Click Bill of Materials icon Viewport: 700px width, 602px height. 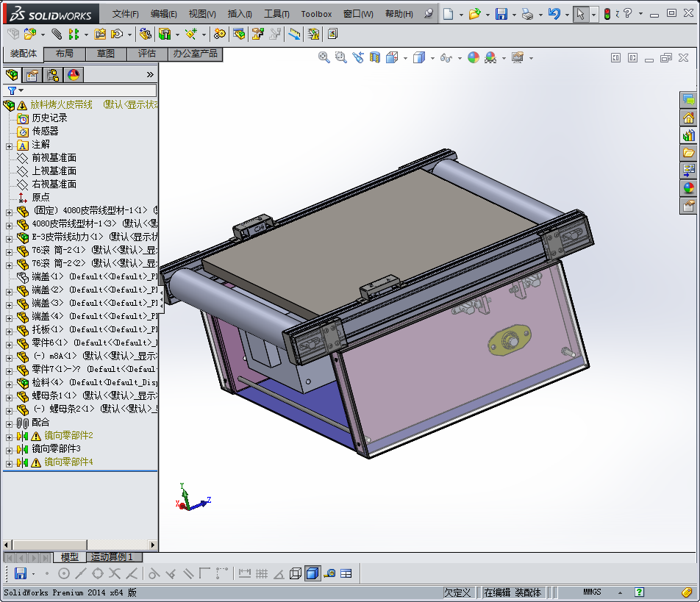coord(239,34)
